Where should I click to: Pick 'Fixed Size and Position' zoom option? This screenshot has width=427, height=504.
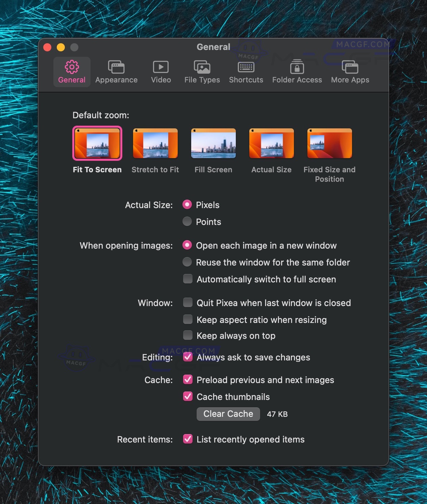point(329,143)
